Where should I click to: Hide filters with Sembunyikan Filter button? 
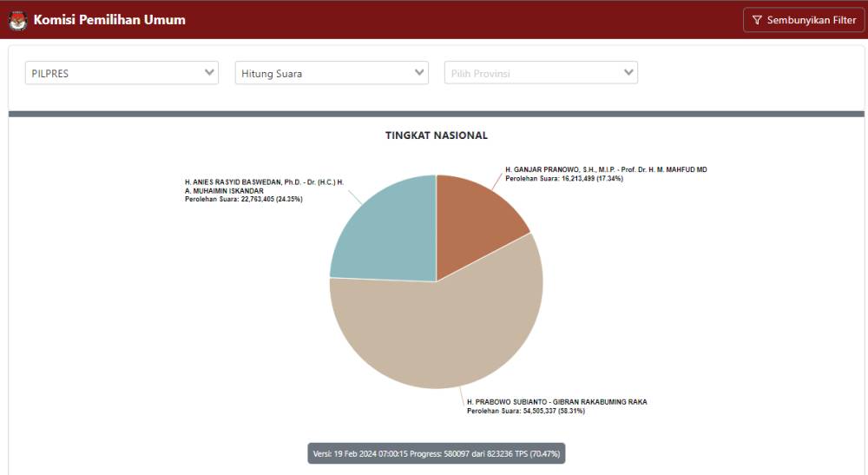[x=804, y=20]
